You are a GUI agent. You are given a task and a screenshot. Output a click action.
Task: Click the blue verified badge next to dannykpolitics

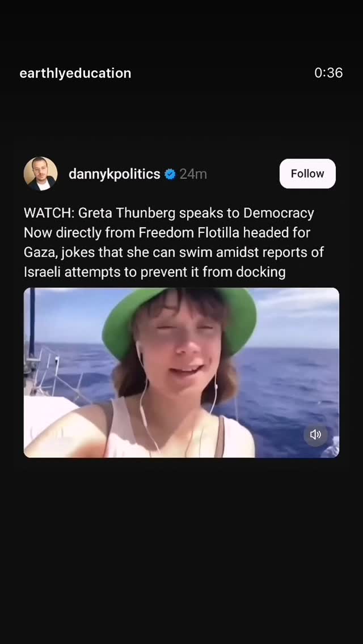[x=170, y=174]
